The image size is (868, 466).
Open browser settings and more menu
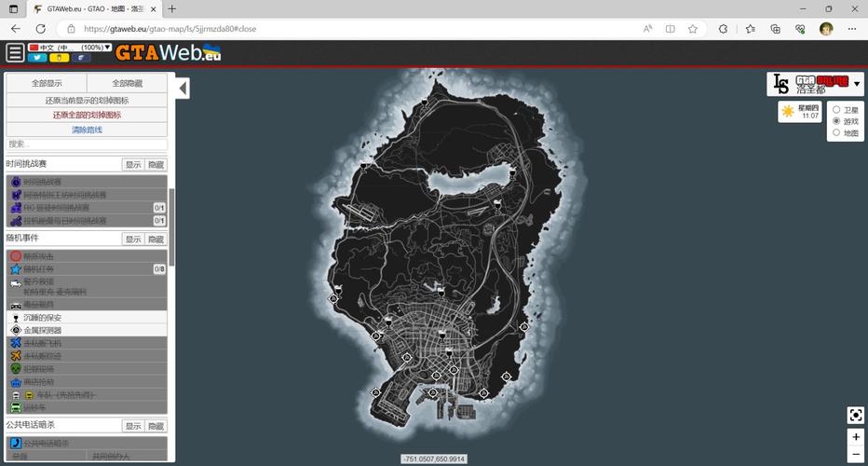click(852, 29)
